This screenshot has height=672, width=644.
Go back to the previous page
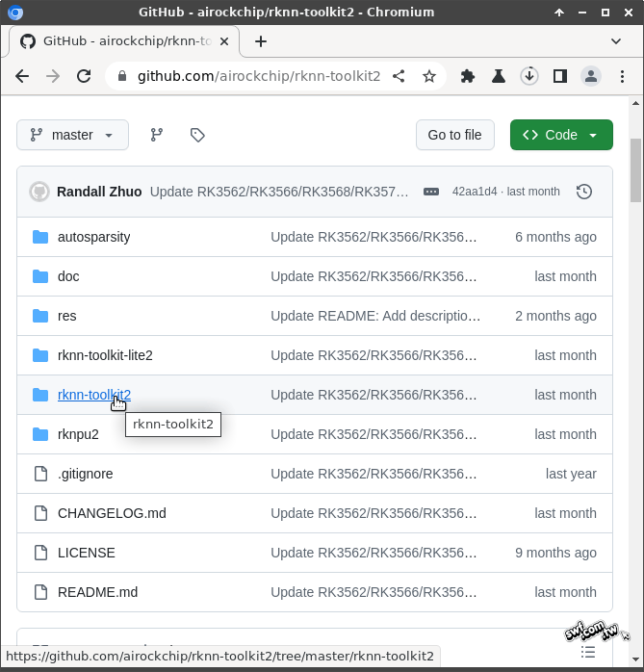[x=22, y=76]
